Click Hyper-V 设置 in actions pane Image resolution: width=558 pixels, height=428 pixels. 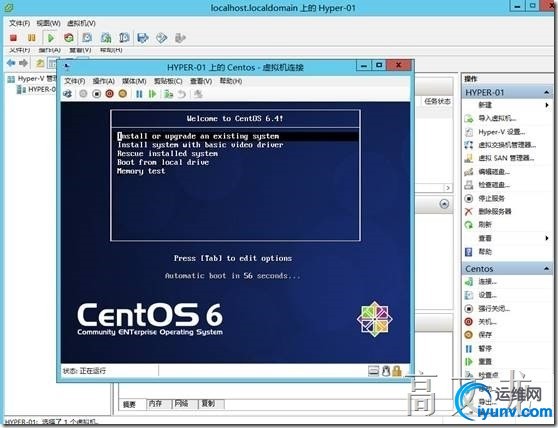pos(501,132)
